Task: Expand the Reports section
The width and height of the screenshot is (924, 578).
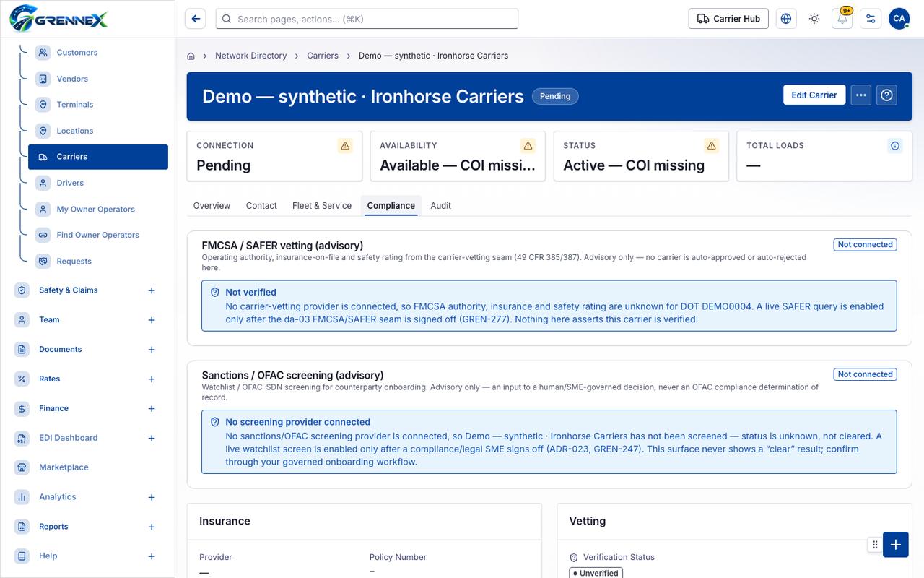Action: 152,527
